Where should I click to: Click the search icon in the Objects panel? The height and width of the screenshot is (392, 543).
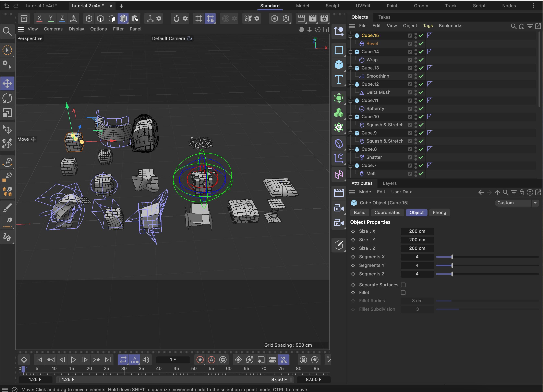[x=514, y=26]
